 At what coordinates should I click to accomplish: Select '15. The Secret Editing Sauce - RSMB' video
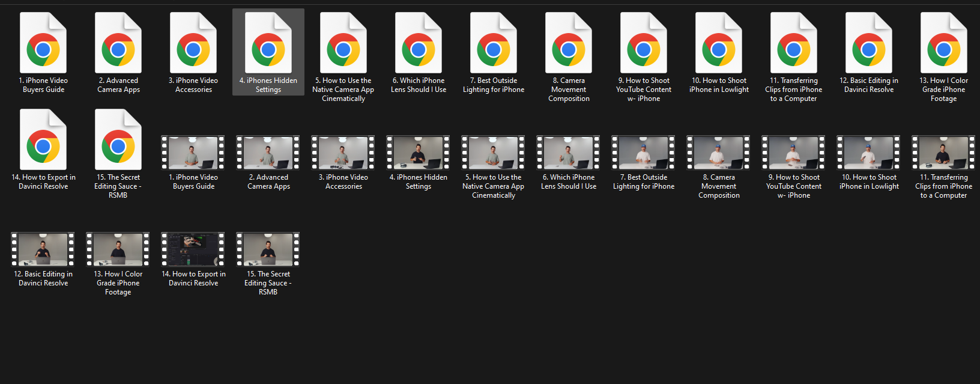point(268,249)
